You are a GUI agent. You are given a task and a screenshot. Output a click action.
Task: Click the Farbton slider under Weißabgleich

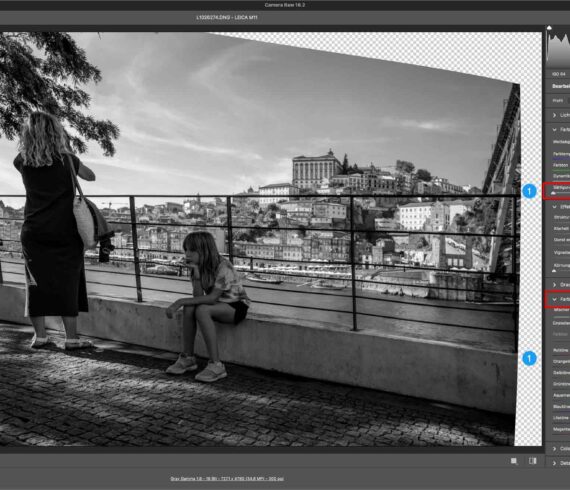[561, 170]
